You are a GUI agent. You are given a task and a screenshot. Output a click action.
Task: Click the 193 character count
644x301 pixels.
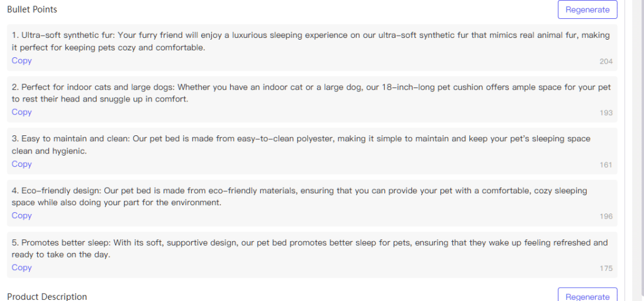click(x=606, y=113)
